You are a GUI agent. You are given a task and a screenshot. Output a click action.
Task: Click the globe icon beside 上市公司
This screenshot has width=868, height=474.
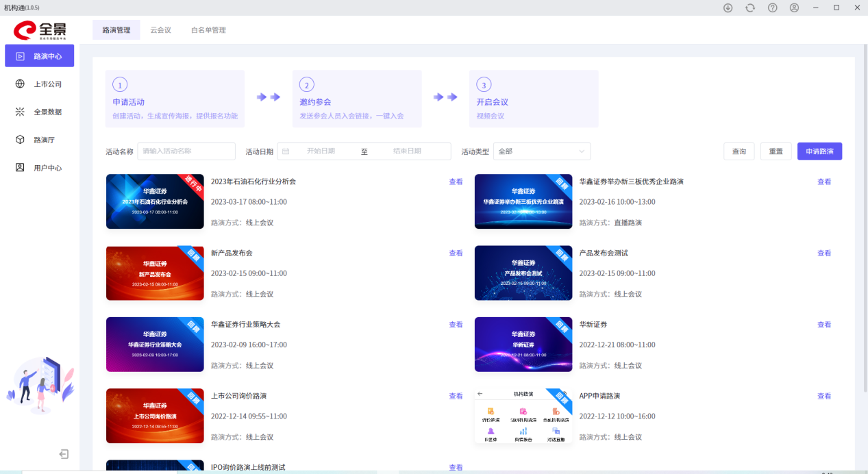coord(20,84)
